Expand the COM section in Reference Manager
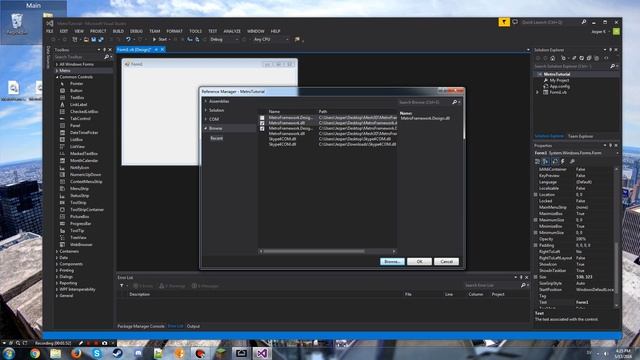The height and width of the screenshot is (360, 640). coord(206,119)
